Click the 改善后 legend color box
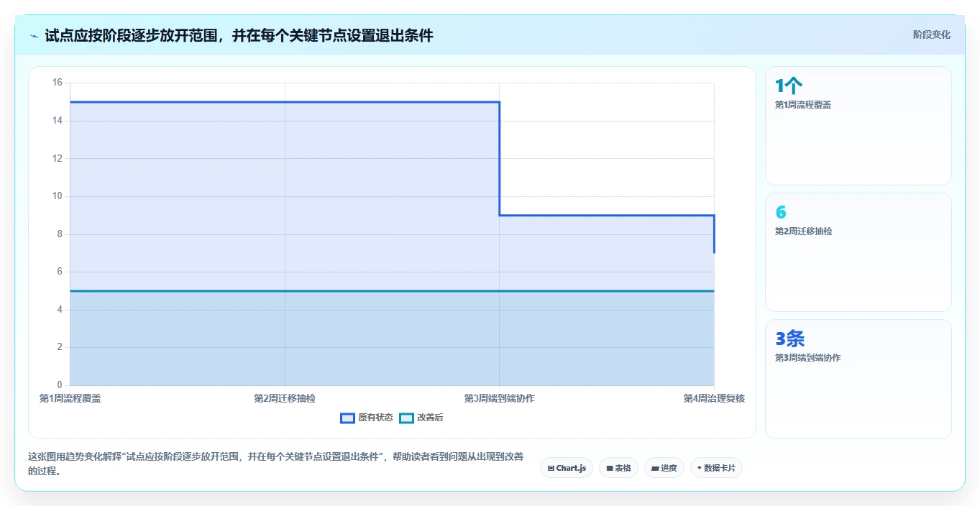This screenshot has width=980, height=506. (407, 418)
